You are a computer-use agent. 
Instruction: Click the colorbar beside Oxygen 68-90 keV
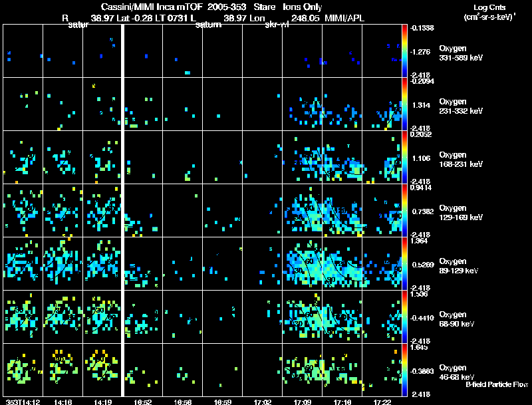(404, 317)
